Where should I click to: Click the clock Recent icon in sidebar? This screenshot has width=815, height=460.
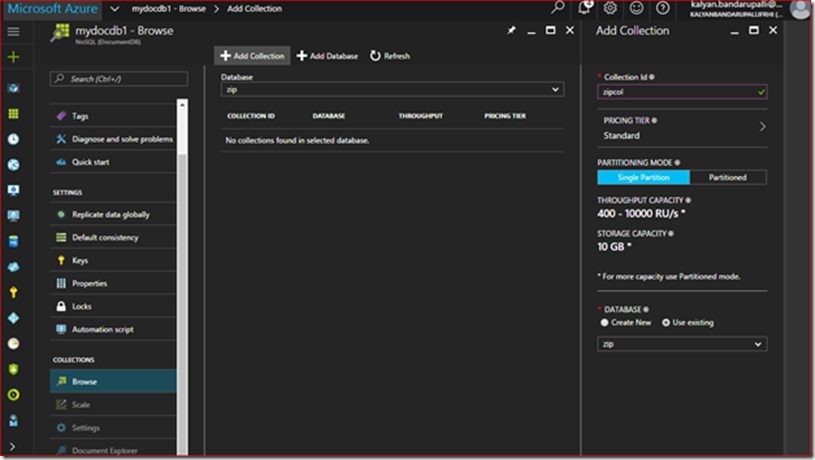coord(14,139)
